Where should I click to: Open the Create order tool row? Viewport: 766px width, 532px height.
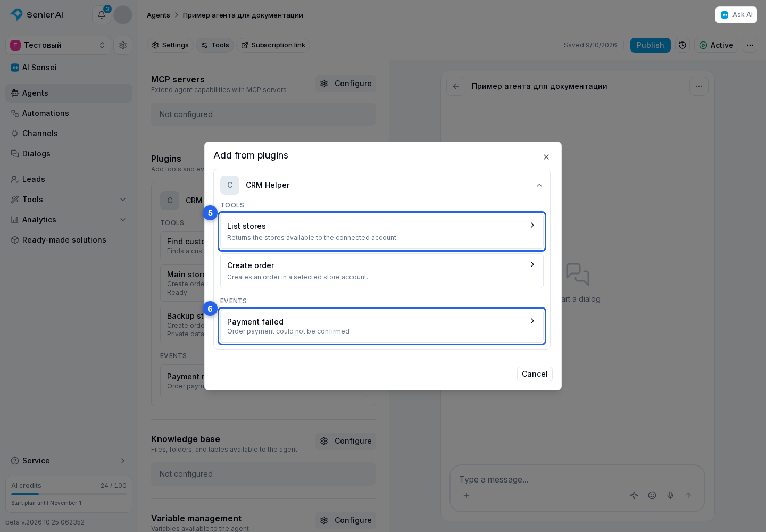[382, 271]
